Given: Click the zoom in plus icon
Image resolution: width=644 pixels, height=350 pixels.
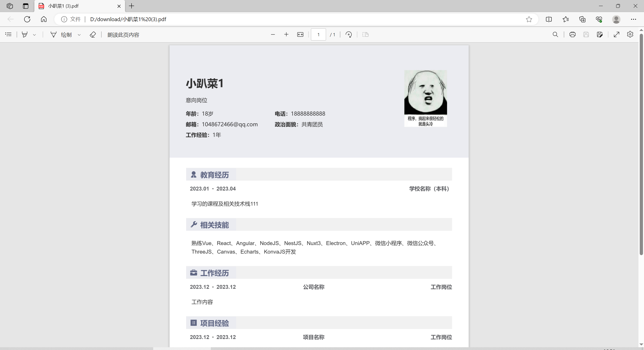Looking at the screenshot, I should 286,34.
